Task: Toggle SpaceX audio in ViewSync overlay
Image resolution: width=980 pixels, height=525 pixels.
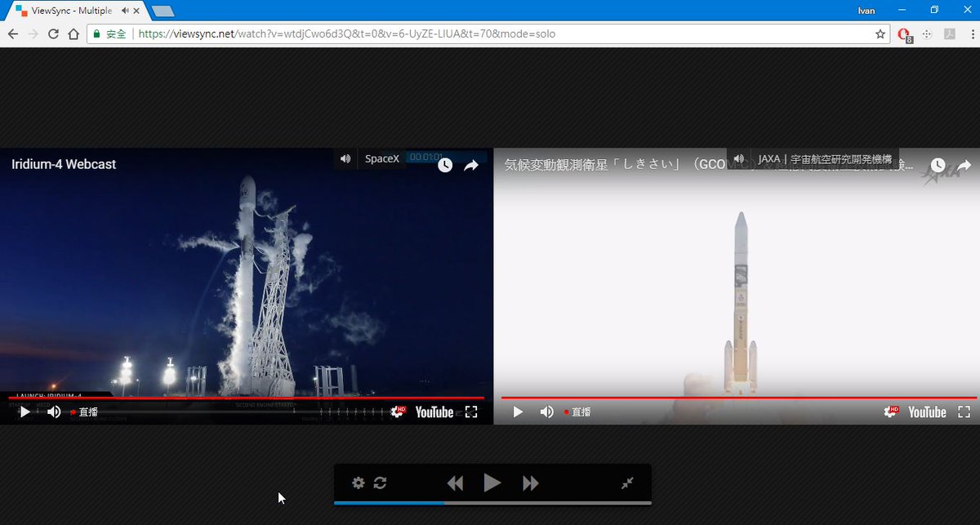Action: click(x=345, y=158)
